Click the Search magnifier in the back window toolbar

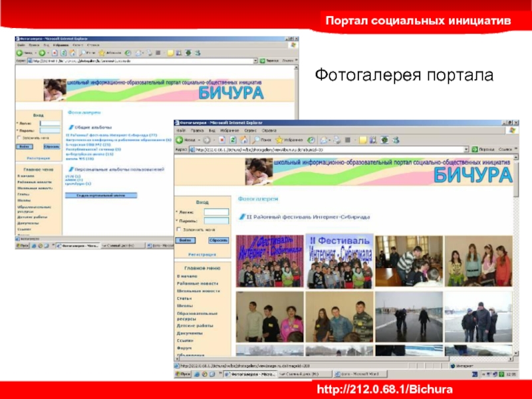pos(82,53)
